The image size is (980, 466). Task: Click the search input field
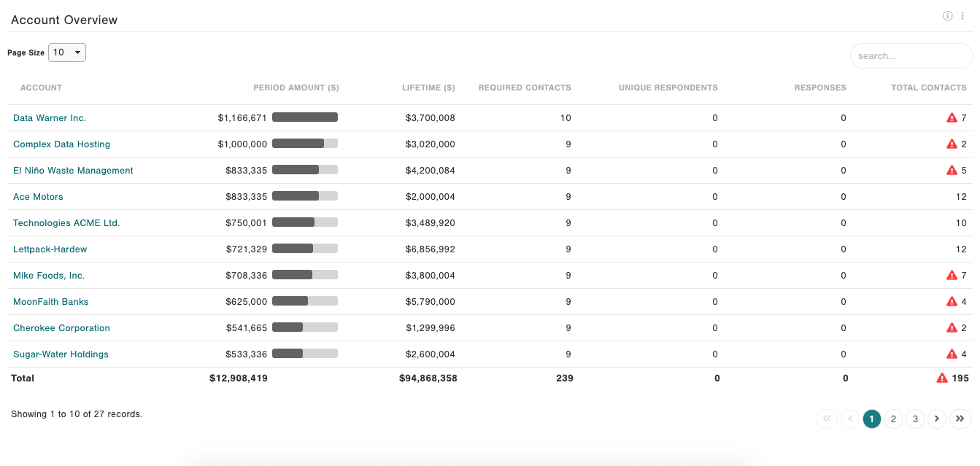click(911, 55)
